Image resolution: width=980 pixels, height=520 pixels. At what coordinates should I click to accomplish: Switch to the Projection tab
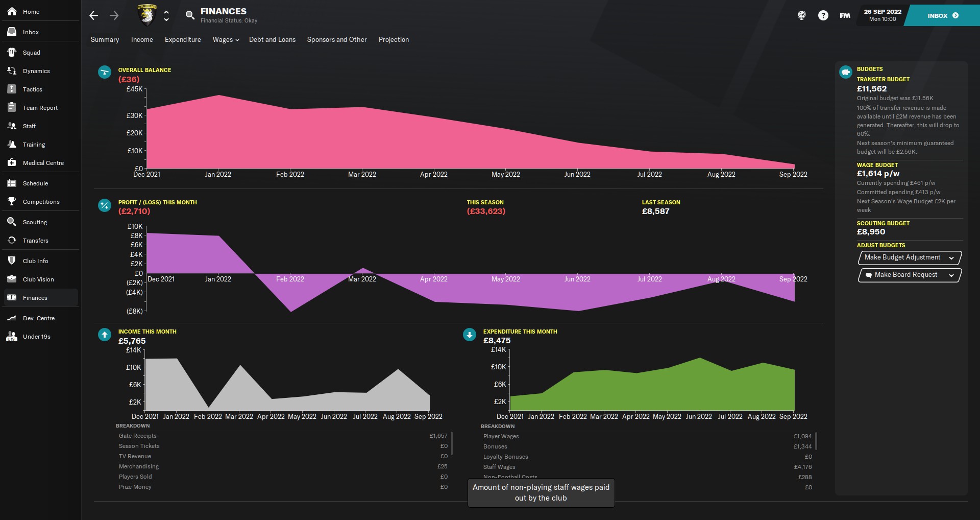coord(394,40)
